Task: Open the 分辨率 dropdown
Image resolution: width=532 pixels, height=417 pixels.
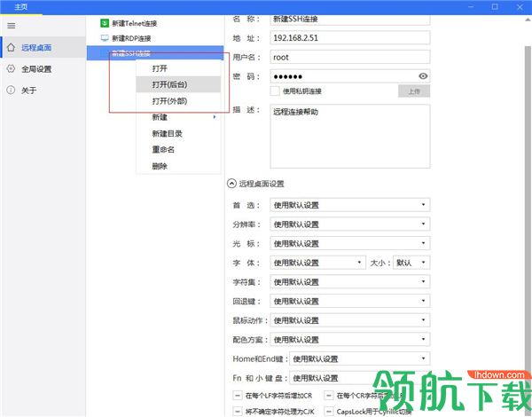Action: 350,224
